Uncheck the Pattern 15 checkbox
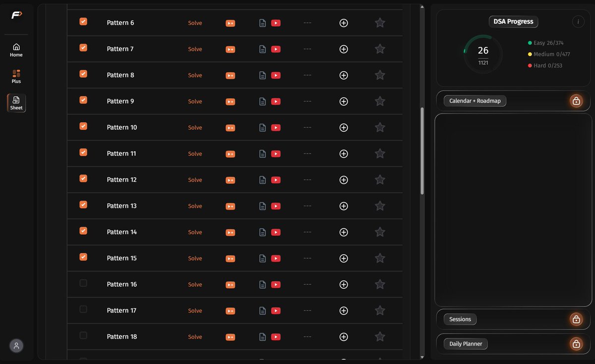 point(83,257)
